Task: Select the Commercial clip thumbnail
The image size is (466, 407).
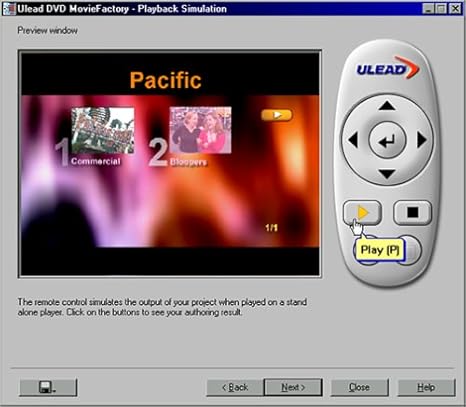Action: [x=103, y=130]
